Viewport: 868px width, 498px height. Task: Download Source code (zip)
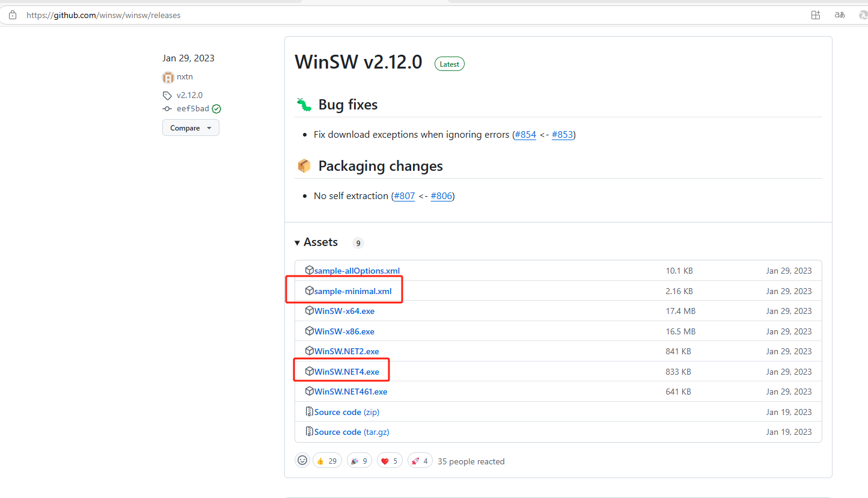pos(347,412)
